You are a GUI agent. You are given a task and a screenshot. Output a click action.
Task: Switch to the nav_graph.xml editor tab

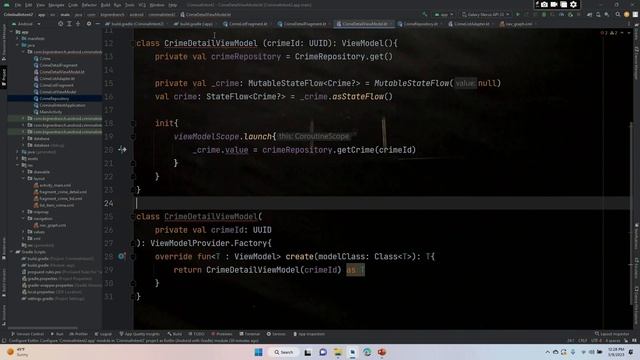click(x=518, y=24)
